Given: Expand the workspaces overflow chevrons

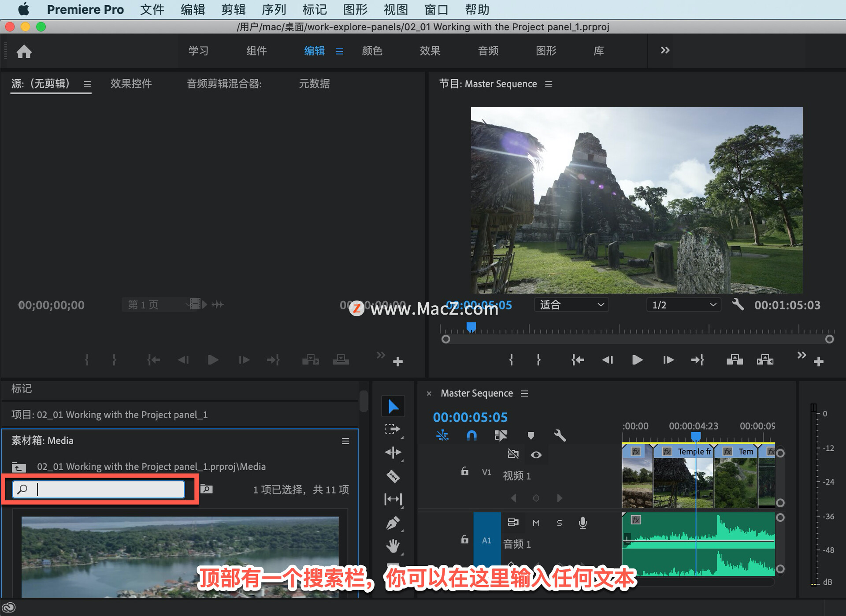Looking at the screenshot, I should pyautogui.click(x=665, y=50).
